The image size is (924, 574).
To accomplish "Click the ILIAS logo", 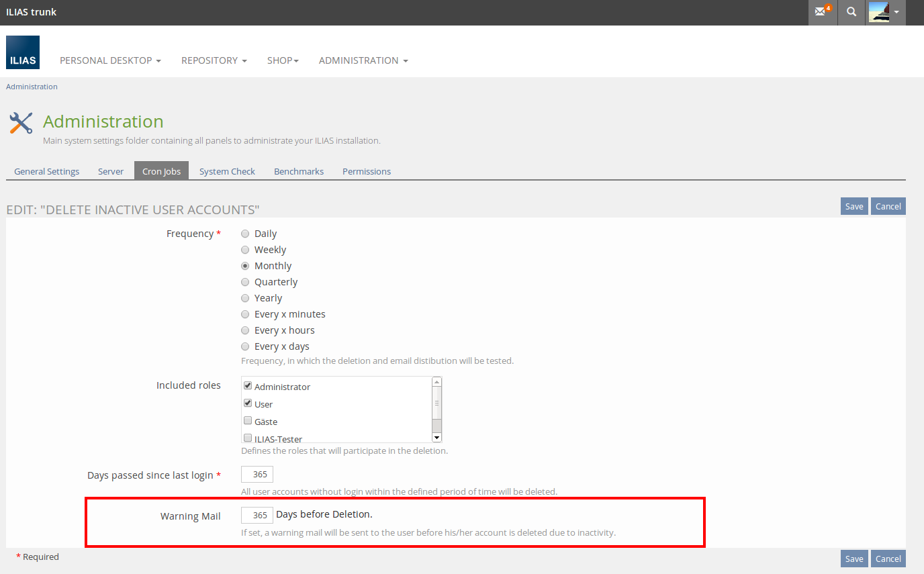I will [x=23, y=52].
